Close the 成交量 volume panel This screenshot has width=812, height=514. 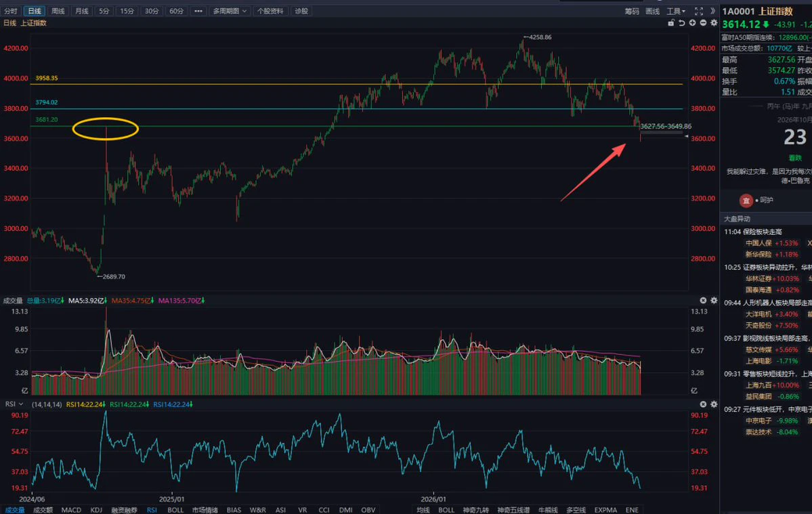click(703, 300)
